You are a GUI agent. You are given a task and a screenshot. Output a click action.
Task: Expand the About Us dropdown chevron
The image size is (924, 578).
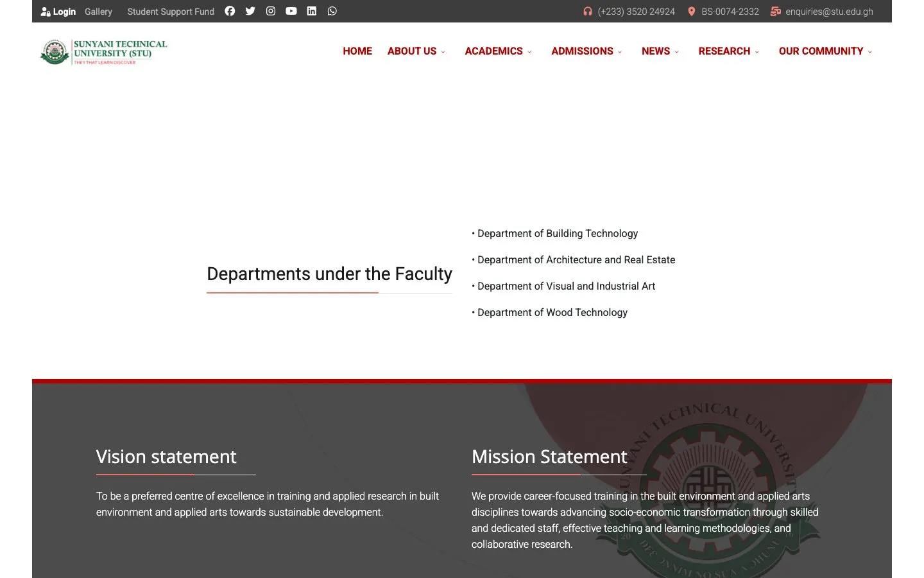coord(443,52)
